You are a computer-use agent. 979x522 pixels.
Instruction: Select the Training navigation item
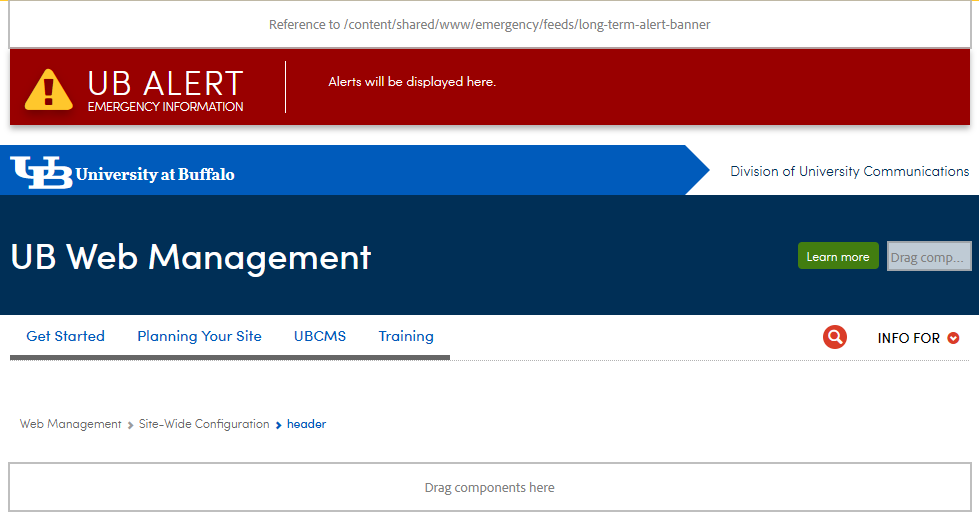(x=406, y=337)
